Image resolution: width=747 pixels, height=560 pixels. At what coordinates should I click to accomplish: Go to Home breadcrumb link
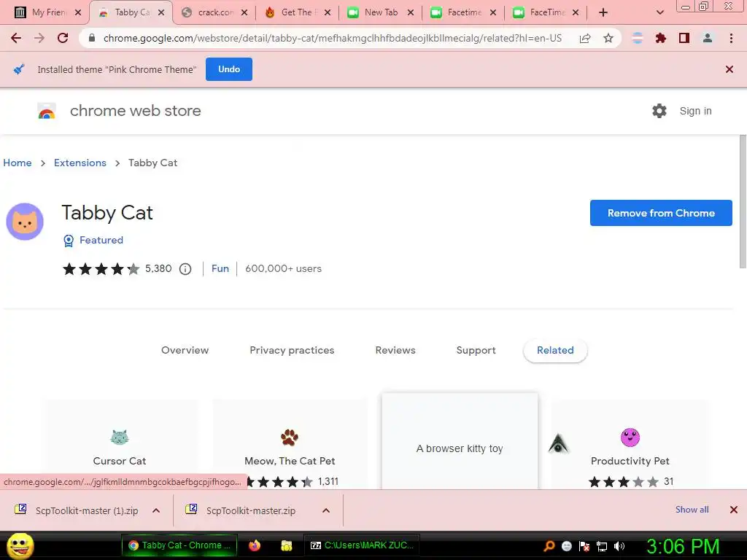(x=18, y=163)
